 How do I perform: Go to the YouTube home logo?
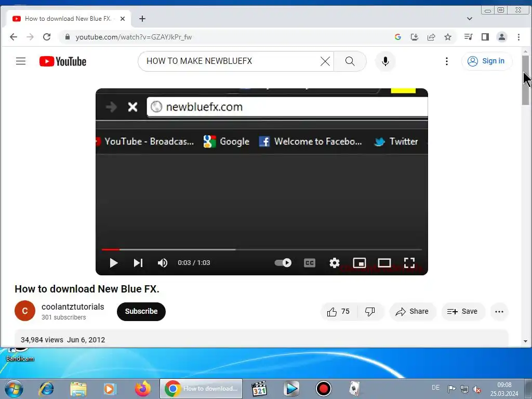pos(63,61)
